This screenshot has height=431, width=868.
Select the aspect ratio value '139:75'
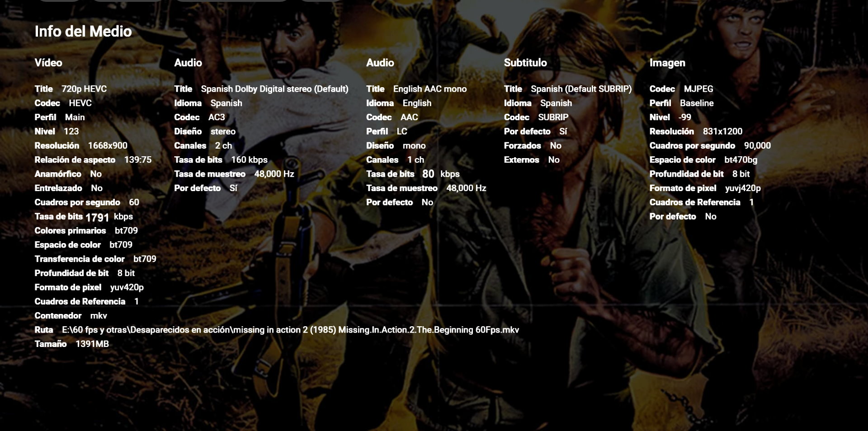pyautogui.click(x=138, y=159)
